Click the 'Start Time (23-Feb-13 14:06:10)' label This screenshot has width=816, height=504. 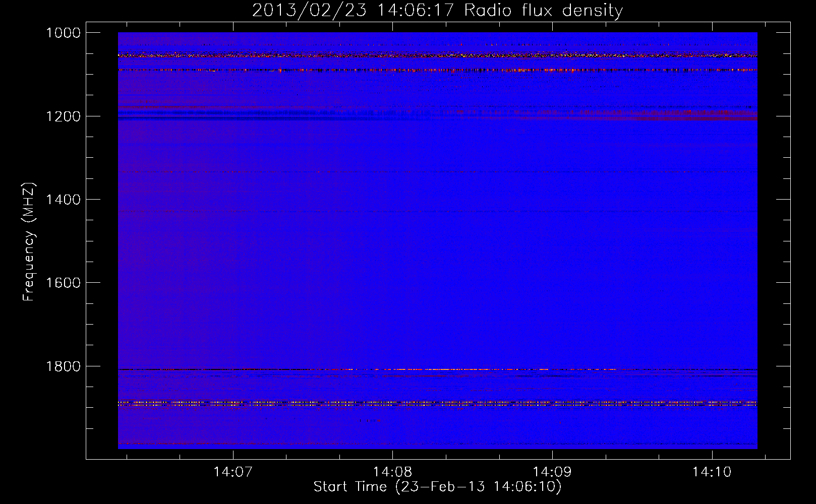437,487
